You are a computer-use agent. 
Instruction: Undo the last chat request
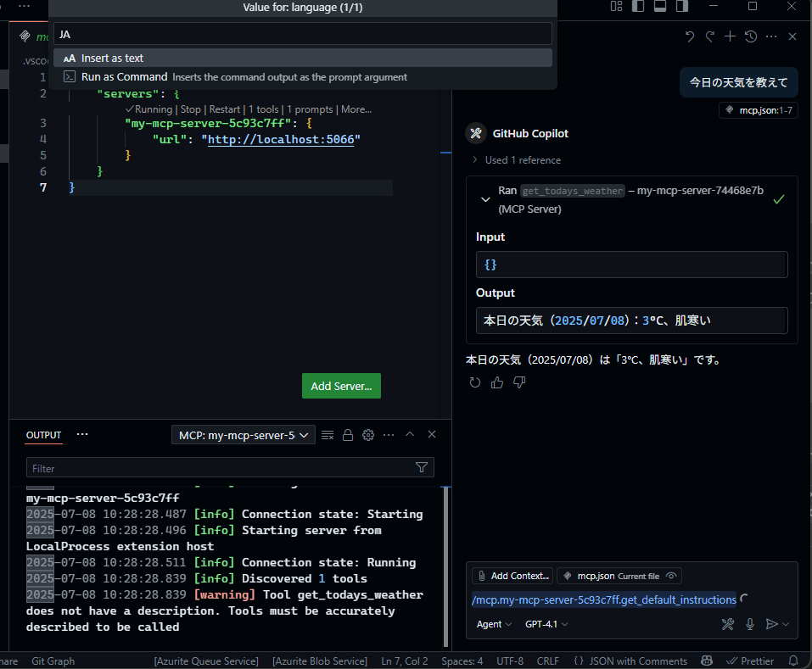click(689, 36)
